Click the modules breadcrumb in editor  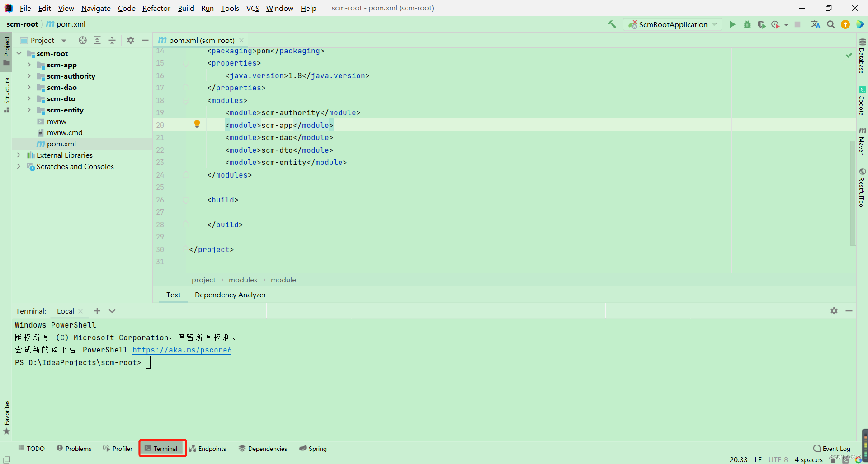[243, 280]
